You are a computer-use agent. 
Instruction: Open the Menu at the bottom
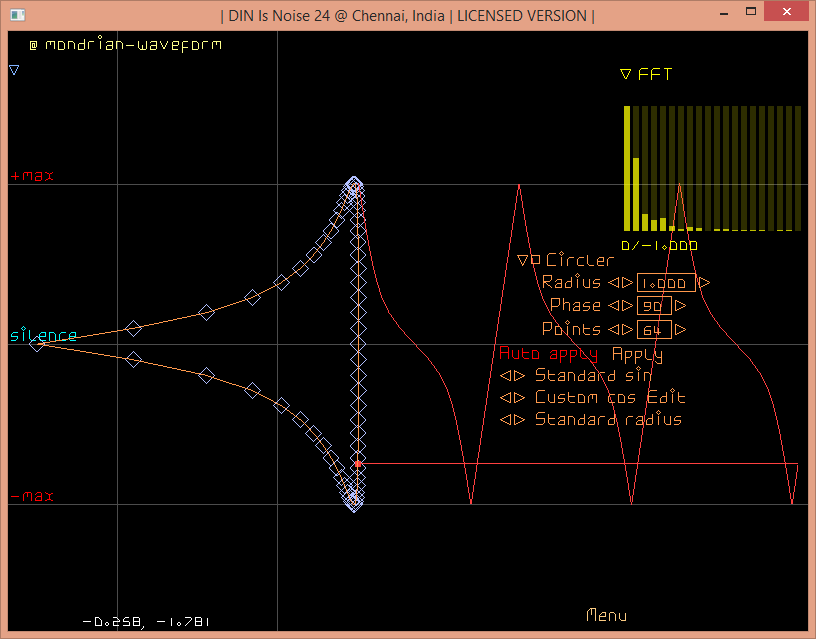(x=606, y=615)
